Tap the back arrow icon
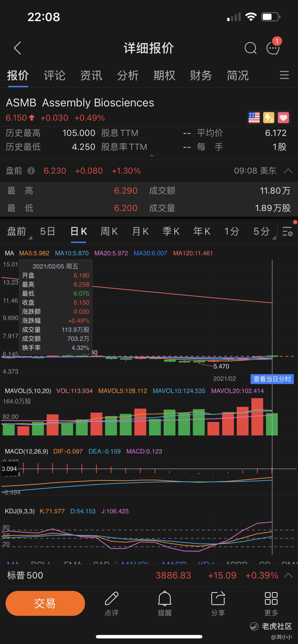298x644 pixels. pyautogui.click(x=17, y=48)
